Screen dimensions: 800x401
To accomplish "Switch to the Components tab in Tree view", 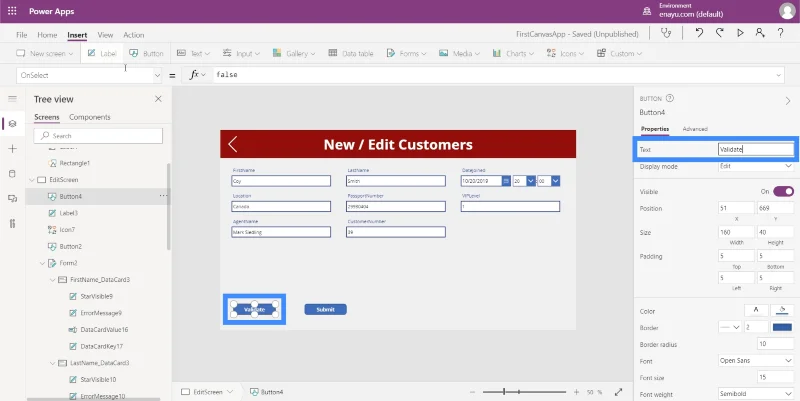I will point(90,117).
